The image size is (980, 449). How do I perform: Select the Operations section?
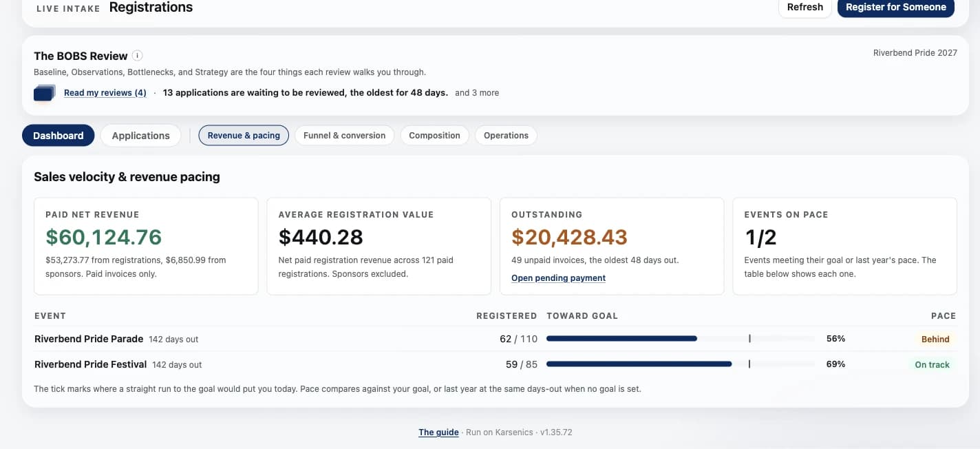click(506, 136)
